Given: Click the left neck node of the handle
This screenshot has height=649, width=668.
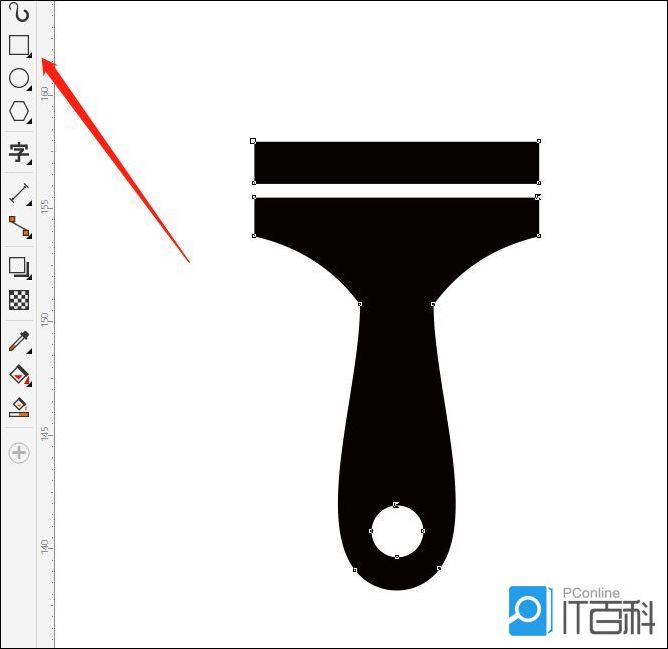Looking at the screenshot, I should pyautogui.click(x=360, y=304).
